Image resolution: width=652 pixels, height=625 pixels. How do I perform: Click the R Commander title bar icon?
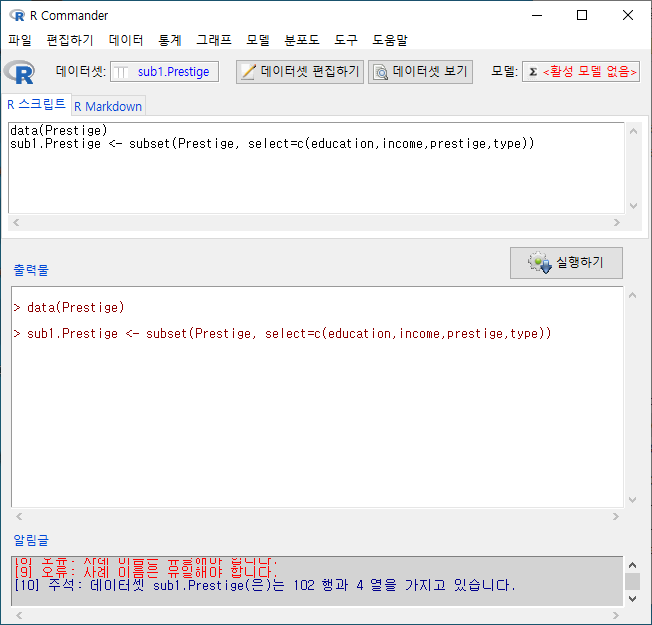tap(17, 15)
